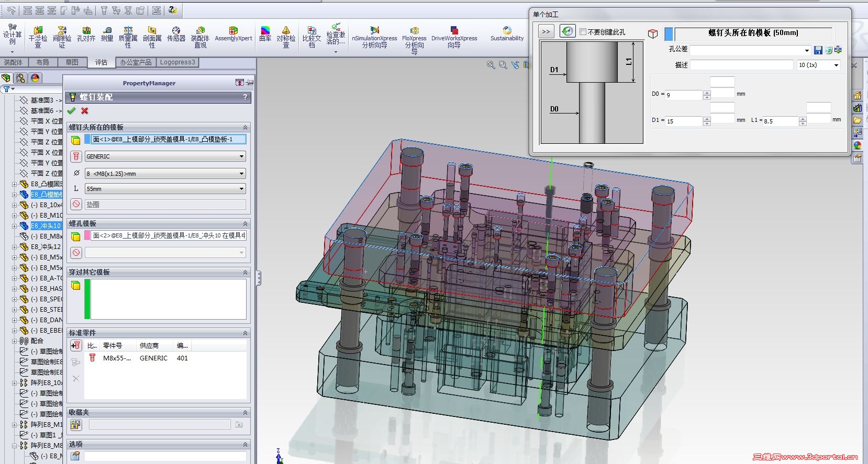Click the pink swatch in 螺孔模板 face field
The width and height of the screenshot is (868, 464).
click(x=87, y=236)
